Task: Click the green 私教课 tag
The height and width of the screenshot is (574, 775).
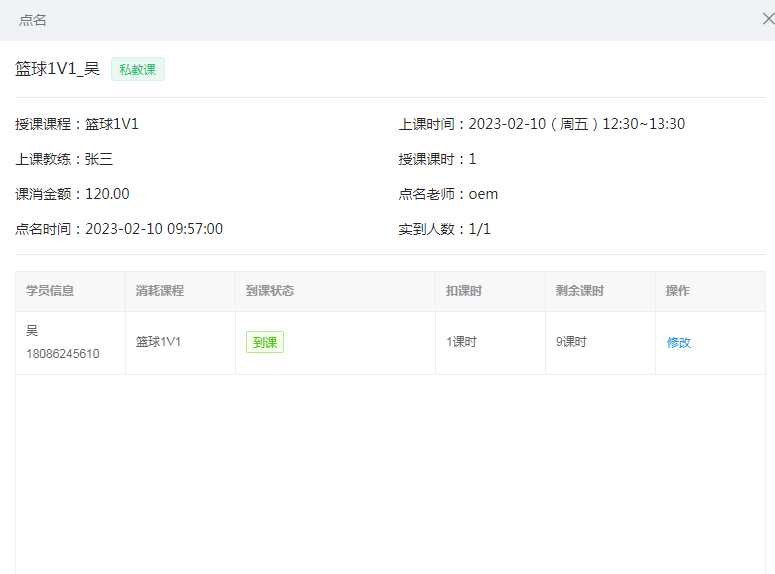Action: tap(137, 69)
